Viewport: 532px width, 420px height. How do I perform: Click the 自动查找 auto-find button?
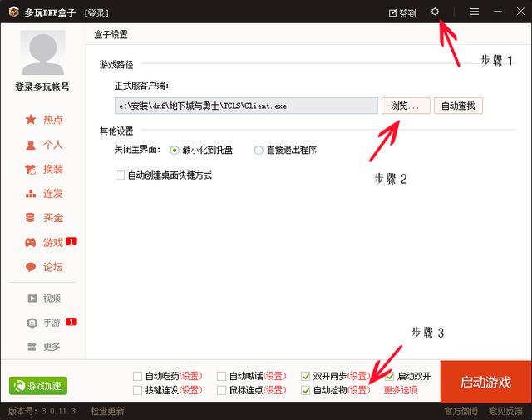tap(458, 106)
